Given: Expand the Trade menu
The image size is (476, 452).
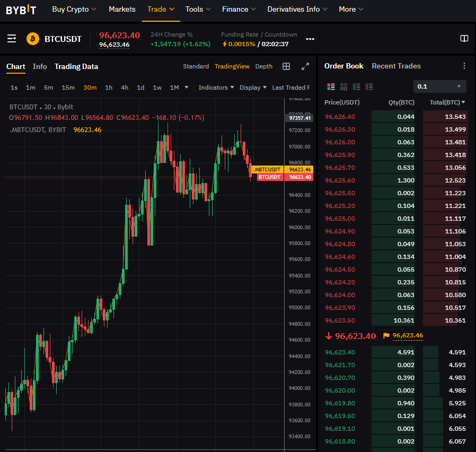Looking at the screenshot, I should tap(161, 10).
